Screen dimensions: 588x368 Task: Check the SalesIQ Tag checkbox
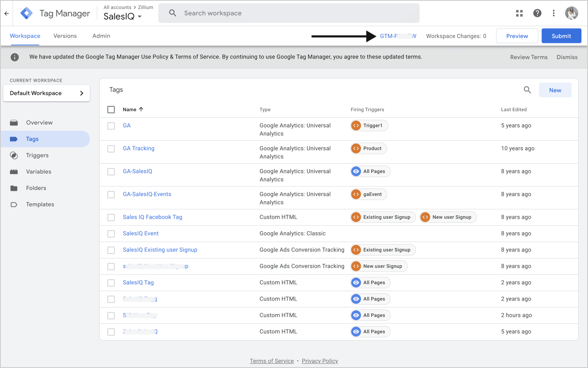[x=111, y=283]
